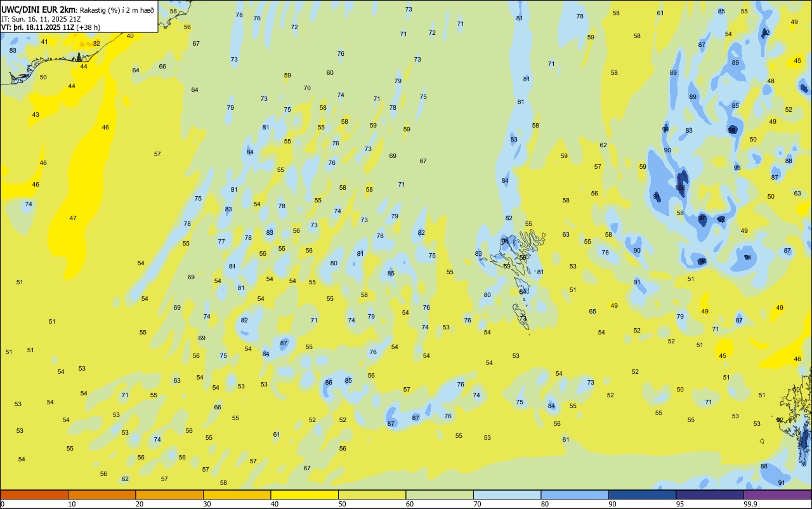Click the 90–95 dark blue legend swatch
812x509 pixels.
coord(642,494)
